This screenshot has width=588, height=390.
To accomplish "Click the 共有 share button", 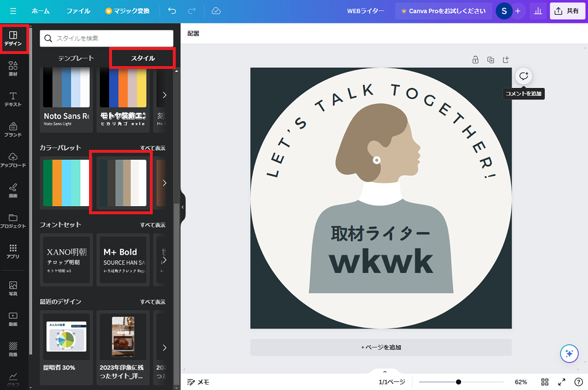I will click(567, 11).
